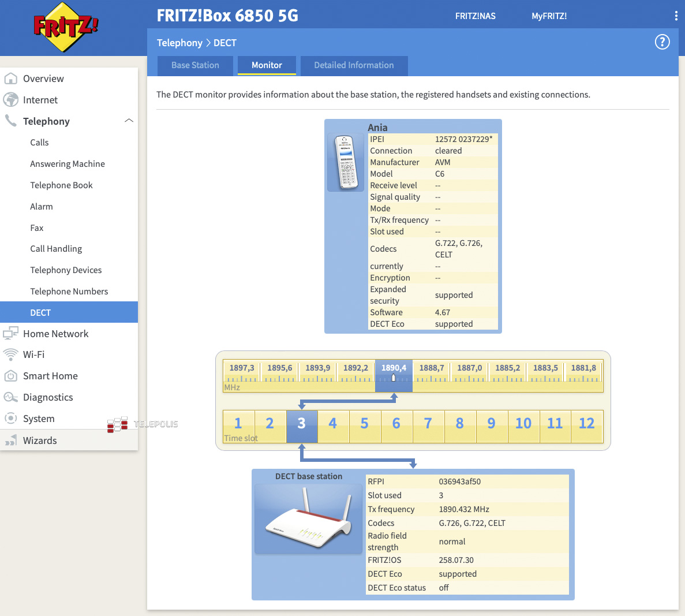Click the Diagnostics icon in sidebar
The width and height of the screenshot is (685, 616).
point(10,397)
